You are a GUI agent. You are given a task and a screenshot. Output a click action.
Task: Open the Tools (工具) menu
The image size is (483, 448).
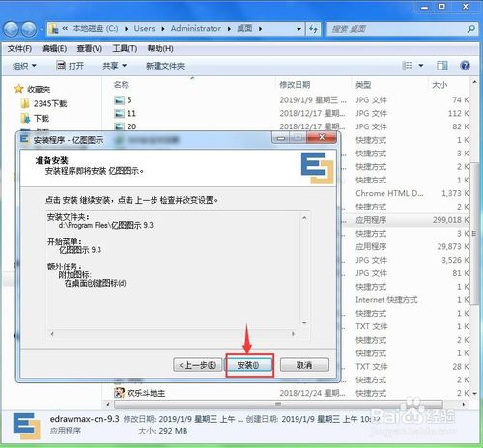tap(125, 49)
